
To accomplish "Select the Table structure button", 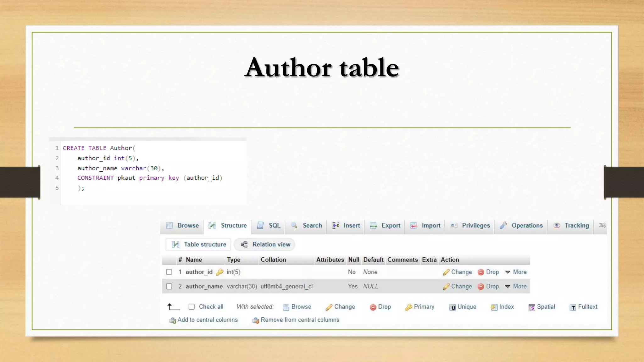I will pos(198,244).
